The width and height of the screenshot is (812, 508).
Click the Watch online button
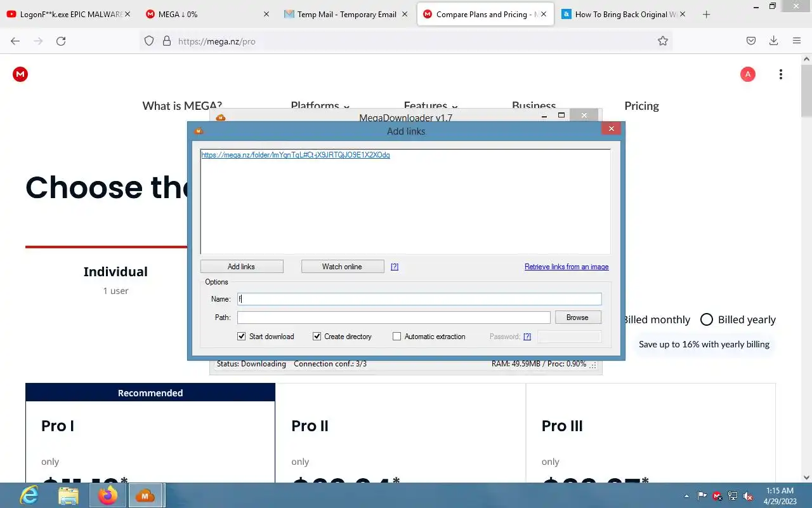343,267
